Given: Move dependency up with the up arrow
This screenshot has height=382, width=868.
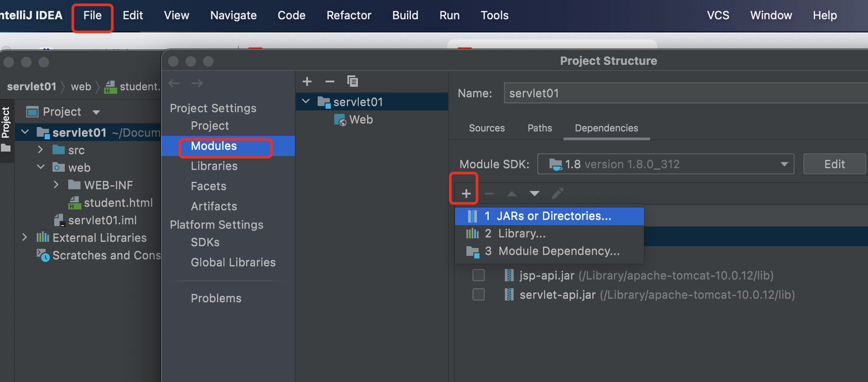Looking at the screenshot, I should click(x=511, y=193).
